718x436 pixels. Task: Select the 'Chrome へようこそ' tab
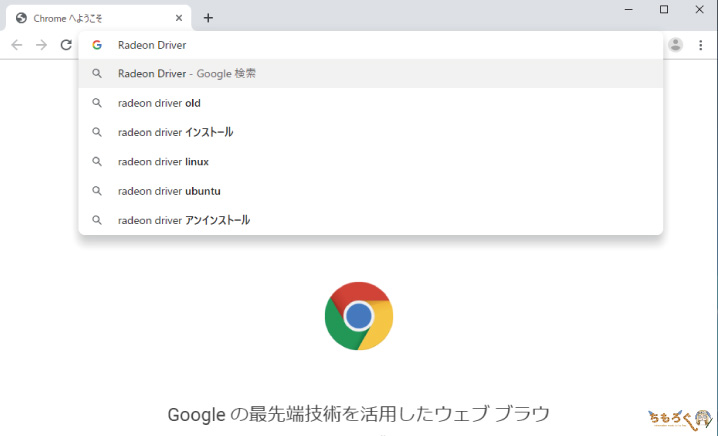tap(98, 18)
